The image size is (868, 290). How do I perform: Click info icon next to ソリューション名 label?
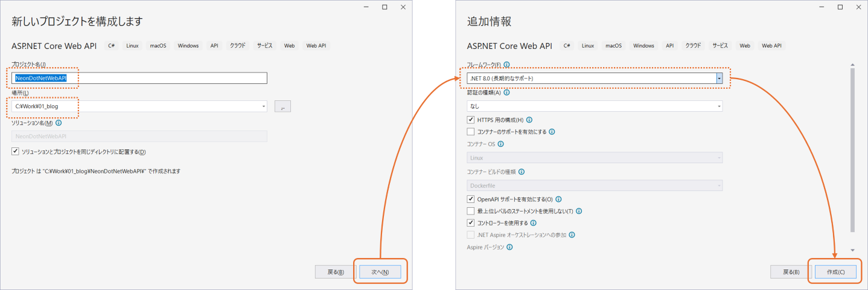coord(59,123)
